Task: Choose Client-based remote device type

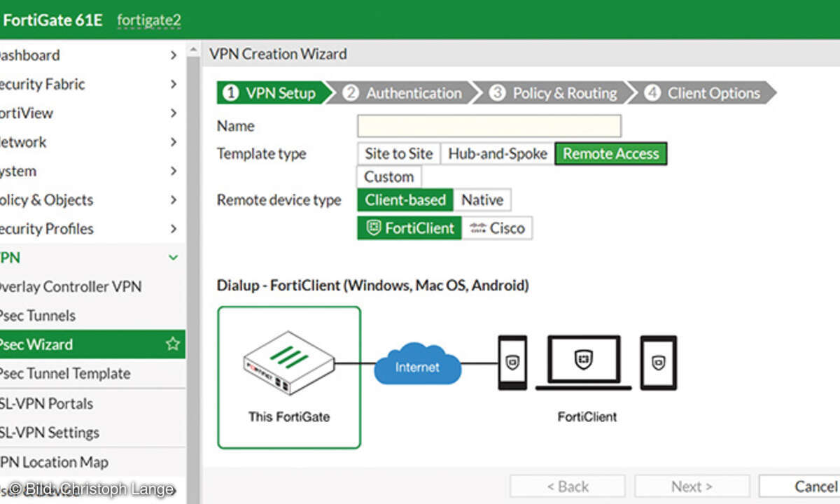Action: click(405, 200)
